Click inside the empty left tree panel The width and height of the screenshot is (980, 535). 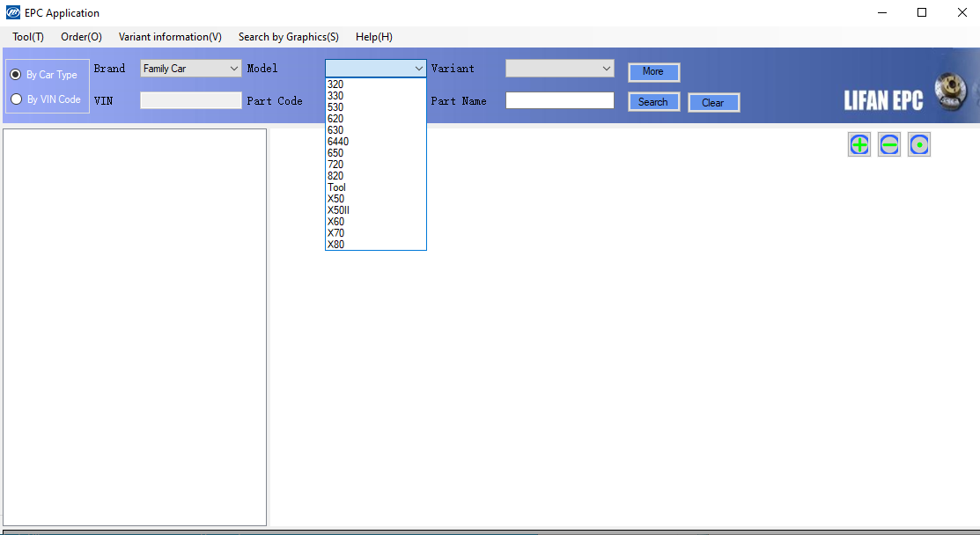click(135, 327)
